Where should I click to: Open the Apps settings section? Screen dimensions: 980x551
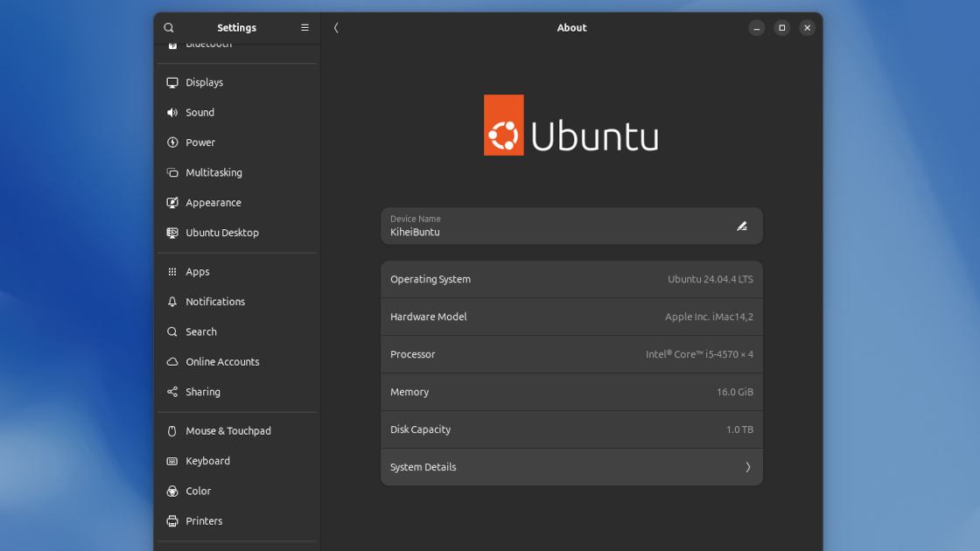click(196, 271)
